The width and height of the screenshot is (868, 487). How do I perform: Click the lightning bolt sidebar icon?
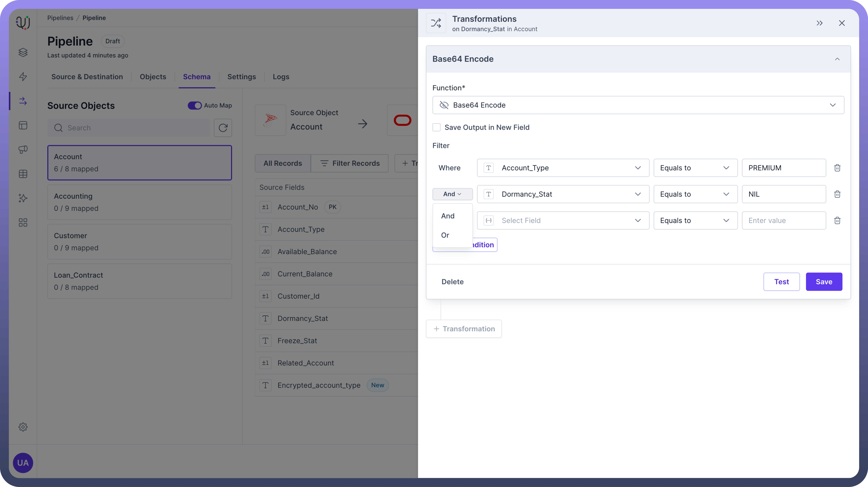(23, 77)
